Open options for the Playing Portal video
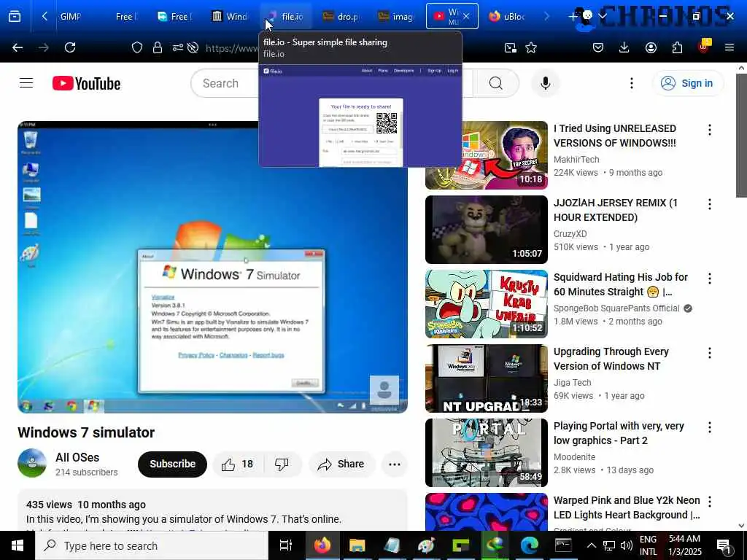Screen dimensions: 747x560 [710, 427]
